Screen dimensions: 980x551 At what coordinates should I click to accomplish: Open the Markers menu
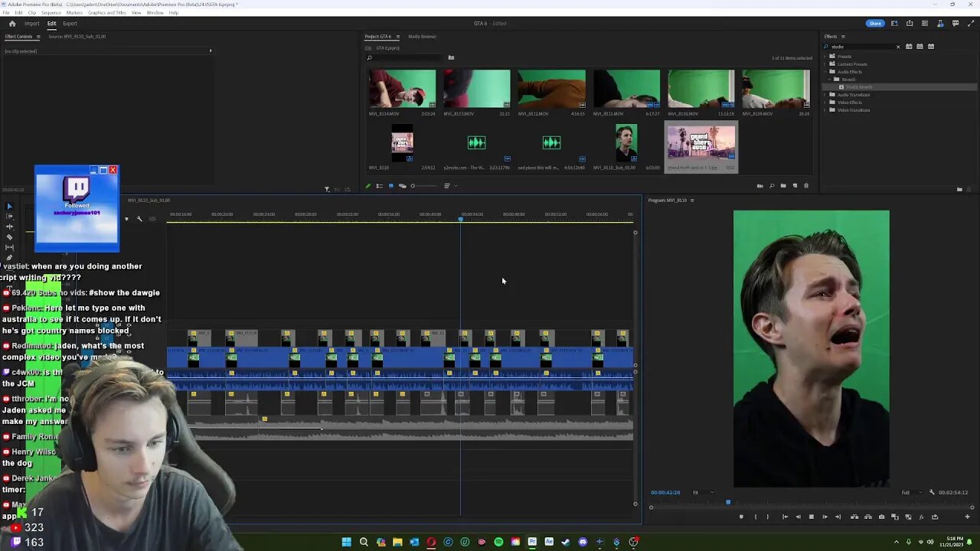74,13
